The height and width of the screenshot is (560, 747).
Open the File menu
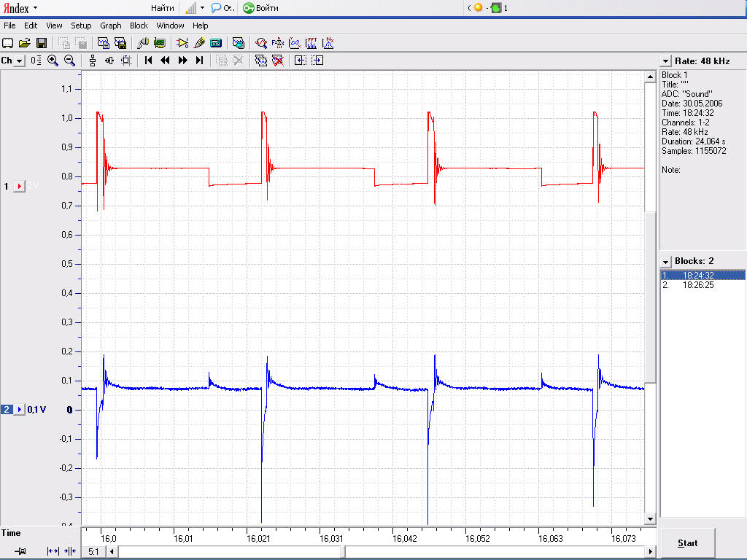point(9,26)
